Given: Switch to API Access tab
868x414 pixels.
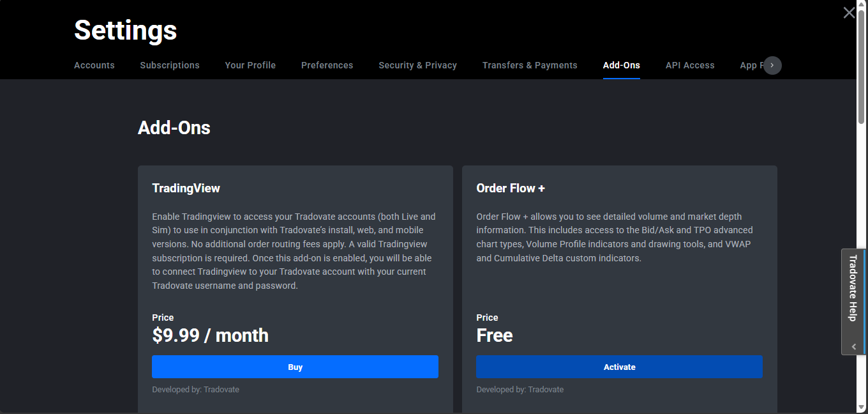Looking at the screenshot, I should [x=690, y=65].
